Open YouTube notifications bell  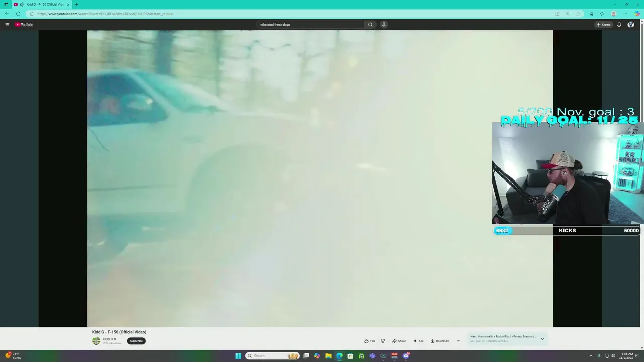(619, 25)
